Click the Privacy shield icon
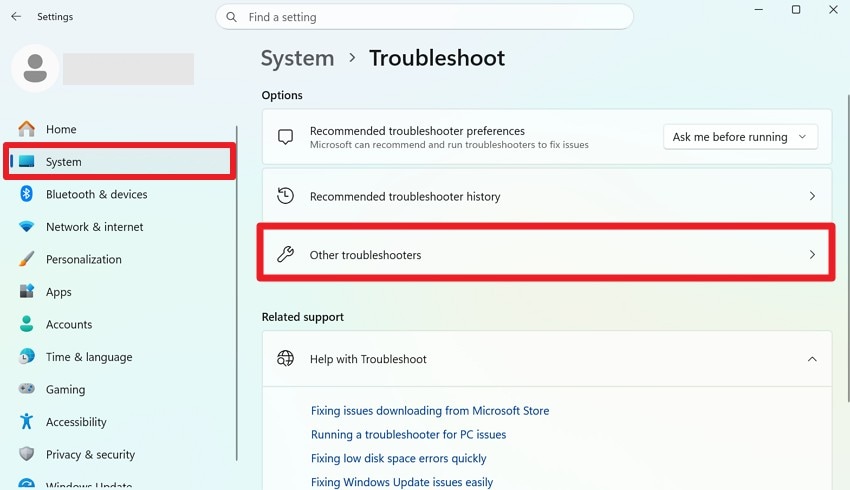850x490 pixels. click(26, 454)
